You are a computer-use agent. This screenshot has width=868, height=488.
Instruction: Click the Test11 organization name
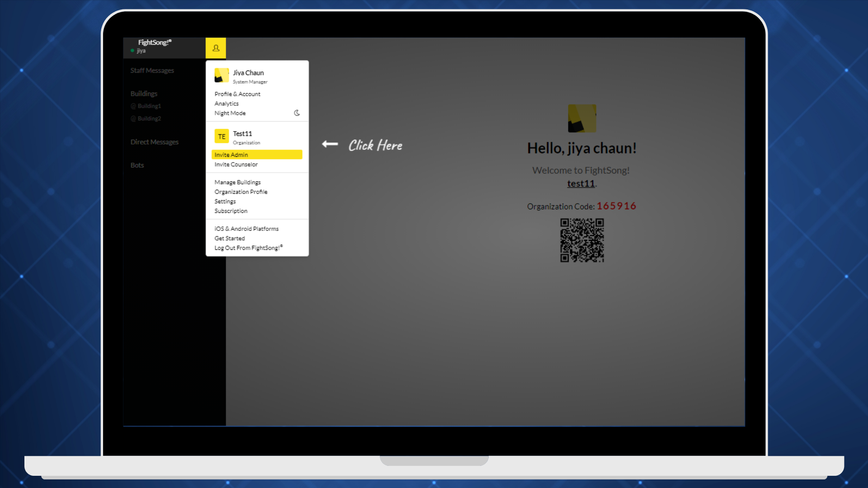[x=242, y=134]
